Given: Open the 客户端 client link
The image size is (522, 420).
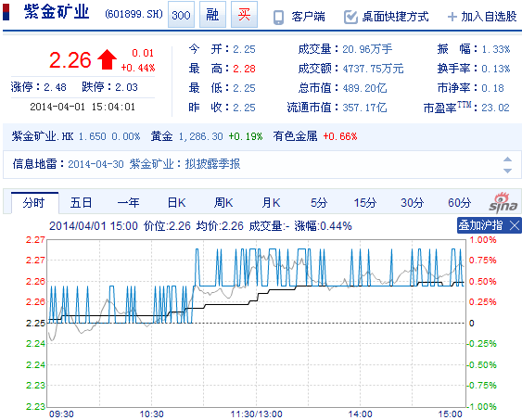Looking at the screenshot, I should click(x=308, y=17).
